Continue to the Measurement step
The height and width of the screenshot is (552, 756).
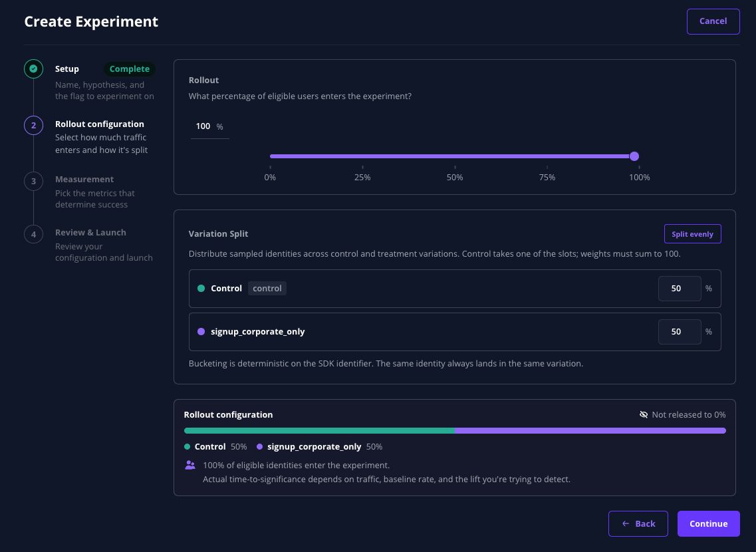(x=708, y=523)
